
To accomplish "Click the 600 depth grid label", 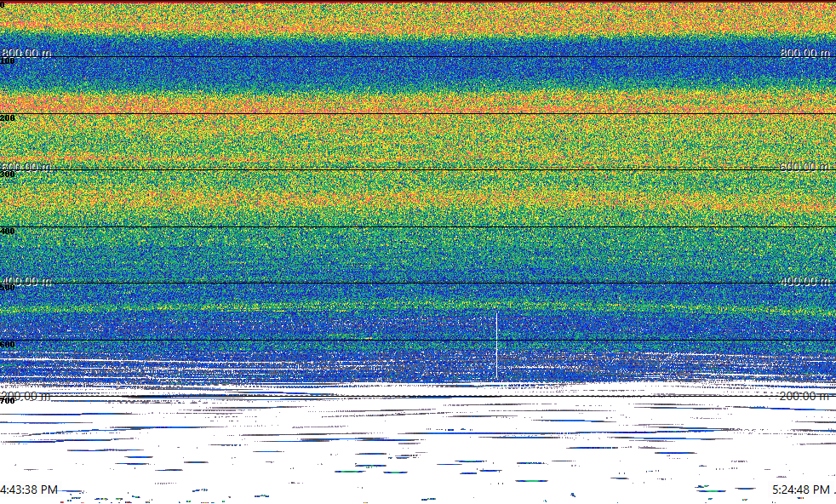I will coord(8,345).
